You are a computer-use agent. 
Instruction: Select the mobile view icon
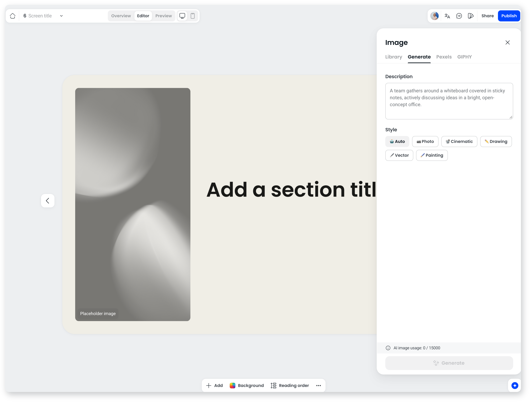(x=193, y=16)
